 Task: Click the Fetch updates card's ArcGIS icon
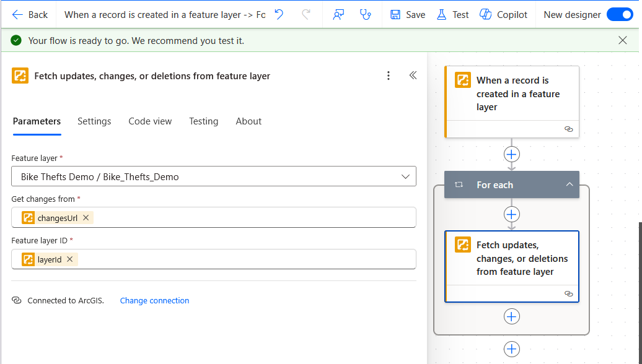tap(463, 245)
